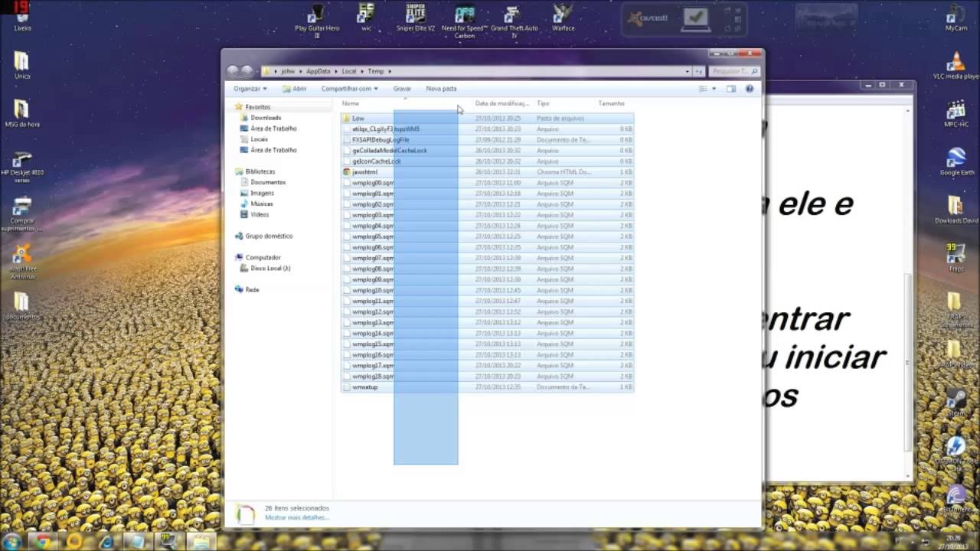This screenshot has width=980, height=551.
Task: Click the Chrome HTML file icon
Action: coord(347,172)
